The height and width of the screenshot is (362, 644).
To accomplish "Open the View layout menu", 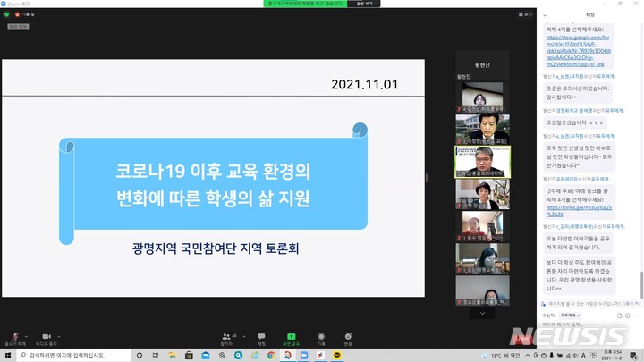I will 525,14.
